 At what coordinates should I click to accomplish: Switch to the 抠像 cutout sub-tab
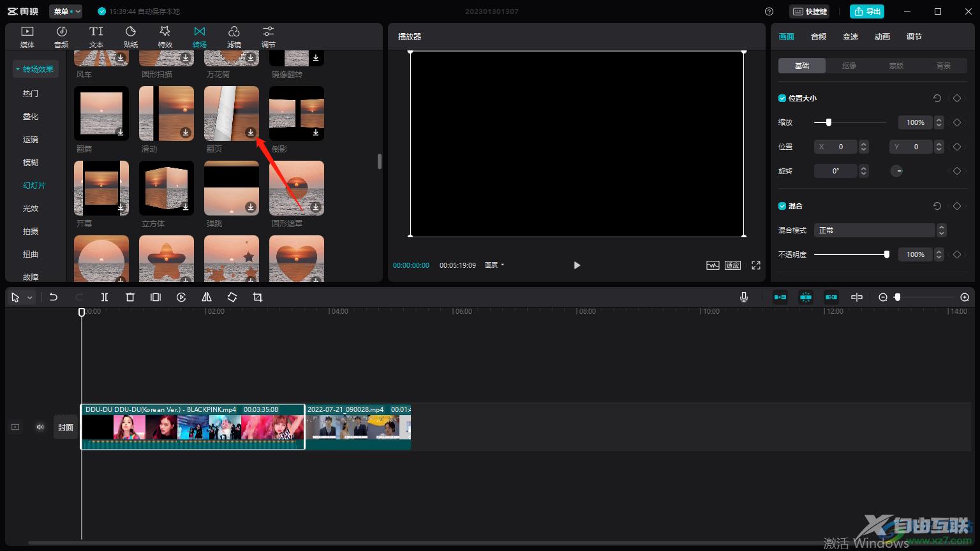tap(849, 66)
